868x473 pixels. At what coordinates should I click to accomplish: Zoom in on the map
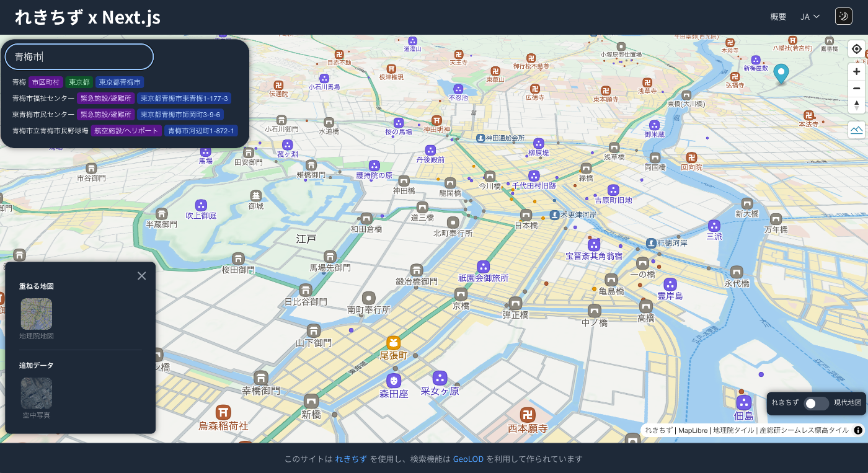[856, 71]
